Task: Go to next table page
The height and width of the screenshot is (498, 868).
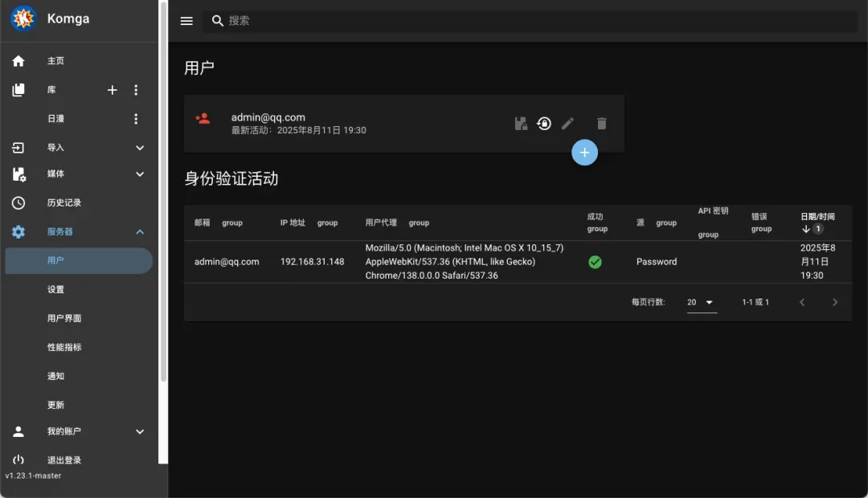Action: 835,302
